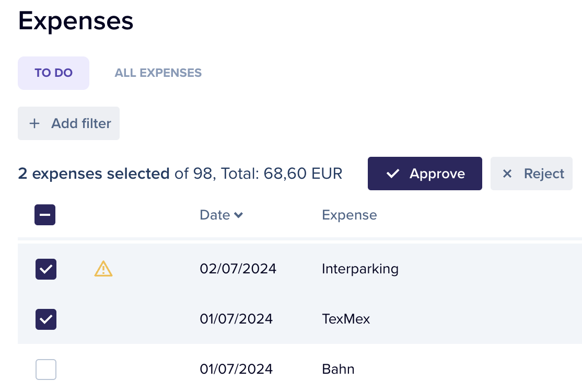Switch to the ALL EXPENSES tab
Viewport: 582px width, 392px height.
[158, 73]
